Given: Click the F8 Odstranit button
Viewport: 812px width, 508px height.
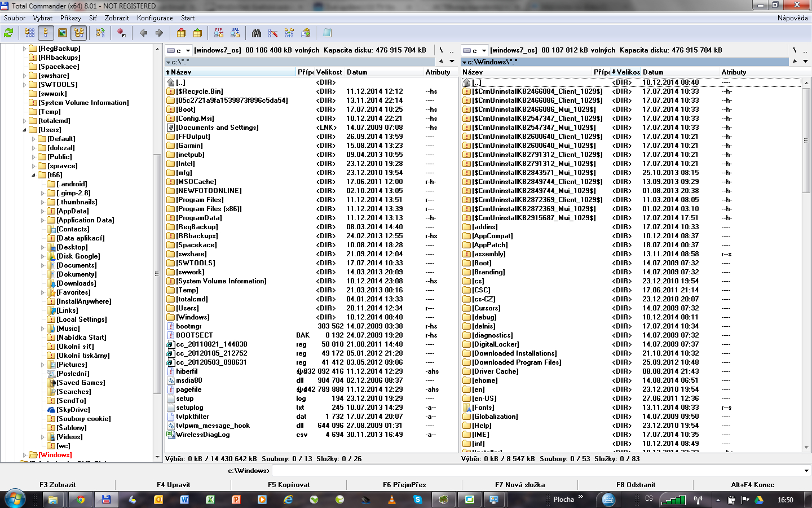Looking at the screenshot, I should coord(636,485).
